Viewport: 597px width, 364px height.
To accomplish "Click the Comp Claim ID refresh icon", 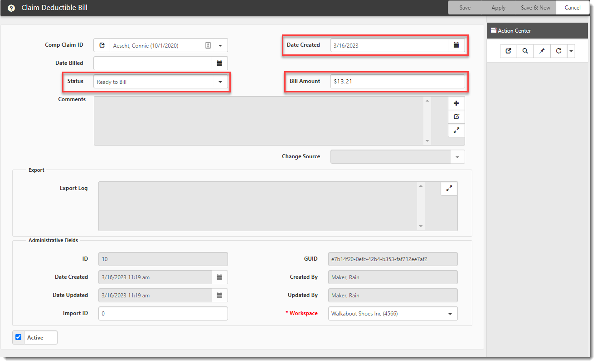I will (x=102, y=45).
